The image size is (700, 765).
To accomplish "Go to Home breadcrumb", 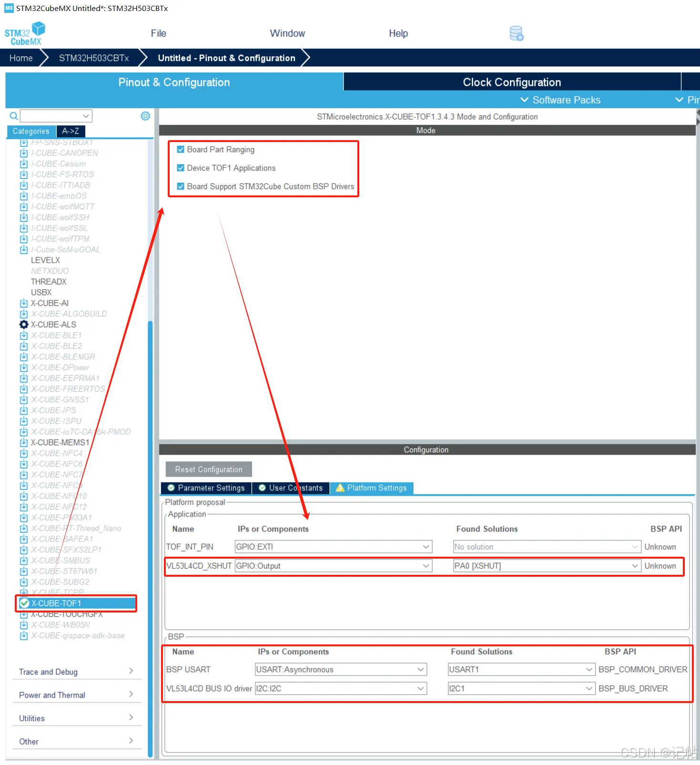I will pos(21,58).
